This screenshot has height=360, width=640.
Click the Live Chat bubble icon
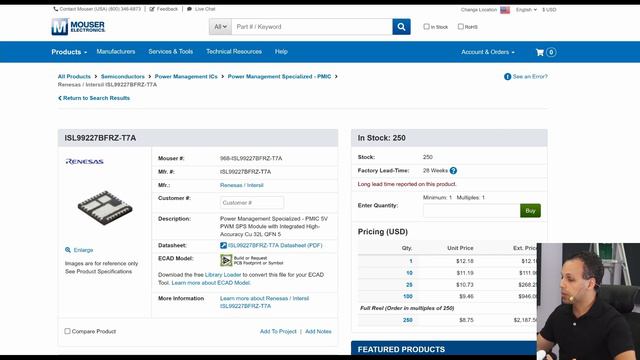tap(189, 9)
